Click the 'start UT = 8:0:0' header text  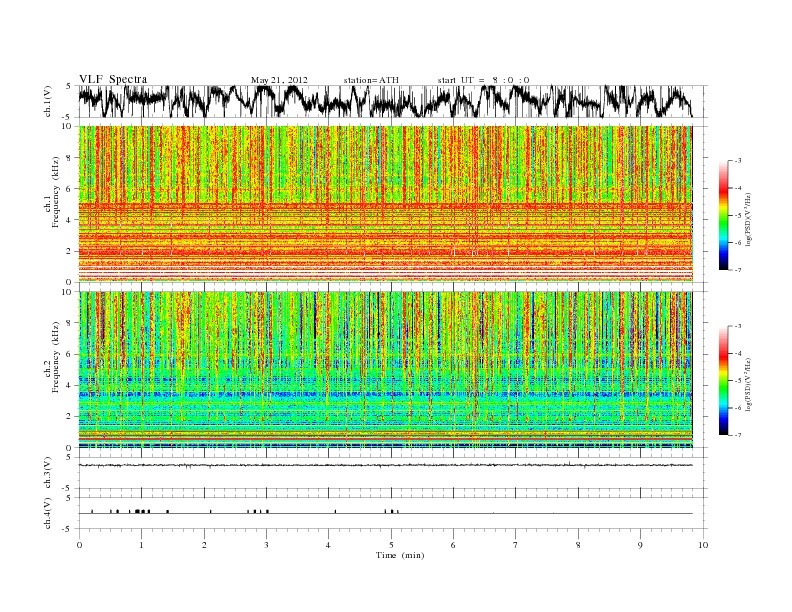[x=483, y=80]
